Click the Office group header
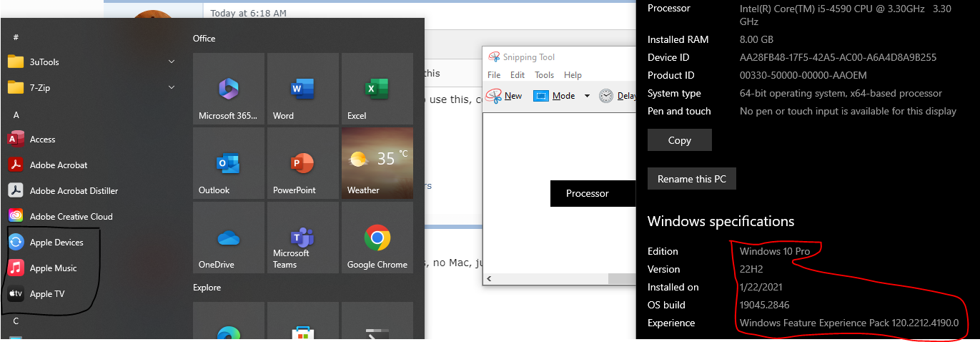 pos(204,39)
